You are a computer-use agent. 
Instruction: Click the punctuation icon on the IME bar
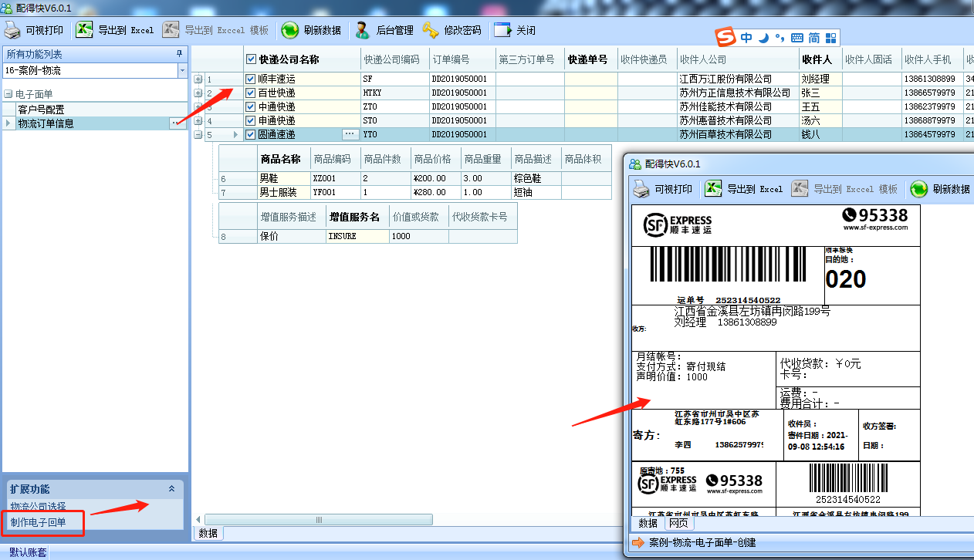[780, 38]
